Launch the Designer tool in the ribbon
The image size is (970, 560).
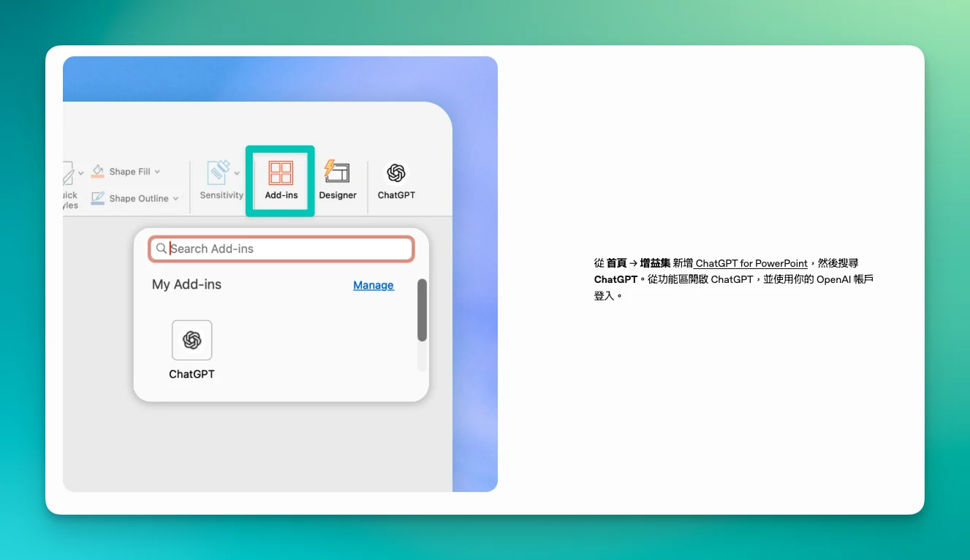pyautogui.click(x=338, y=181)
